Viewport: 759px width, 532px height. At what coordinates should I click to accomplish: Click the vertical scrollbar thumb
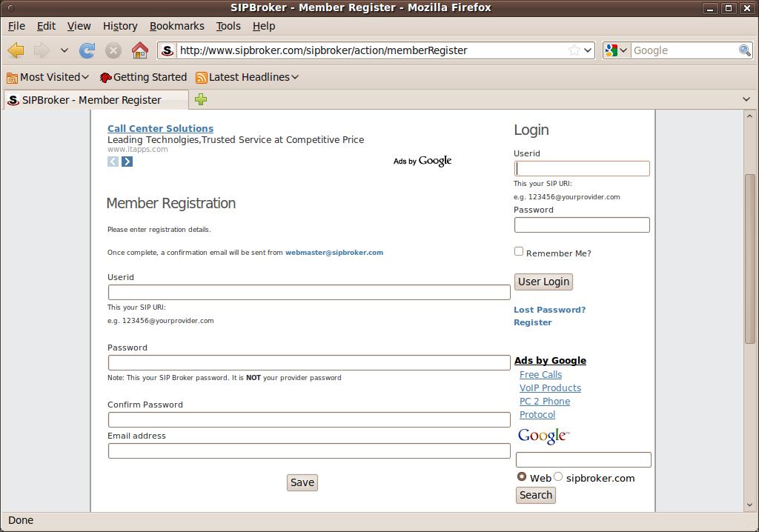coord(749,259)
